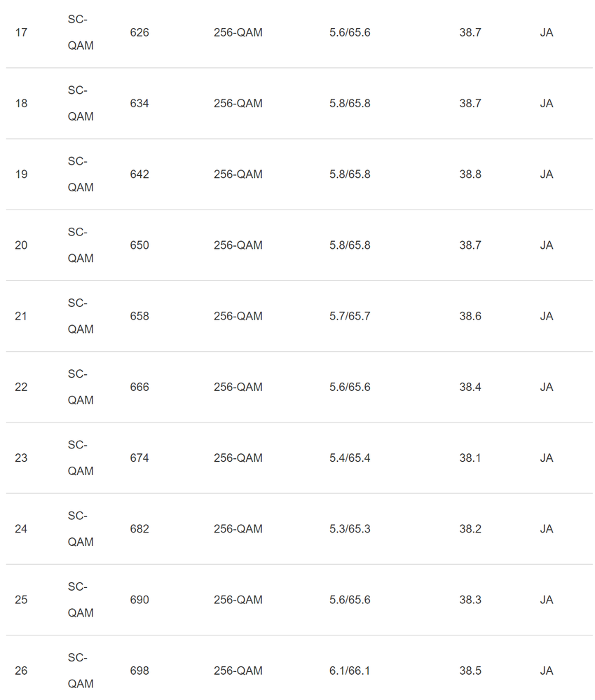The image size is (595, 700).
Task: Select frequency value 626
Action: pyautogui.click(x=139, y=32)
